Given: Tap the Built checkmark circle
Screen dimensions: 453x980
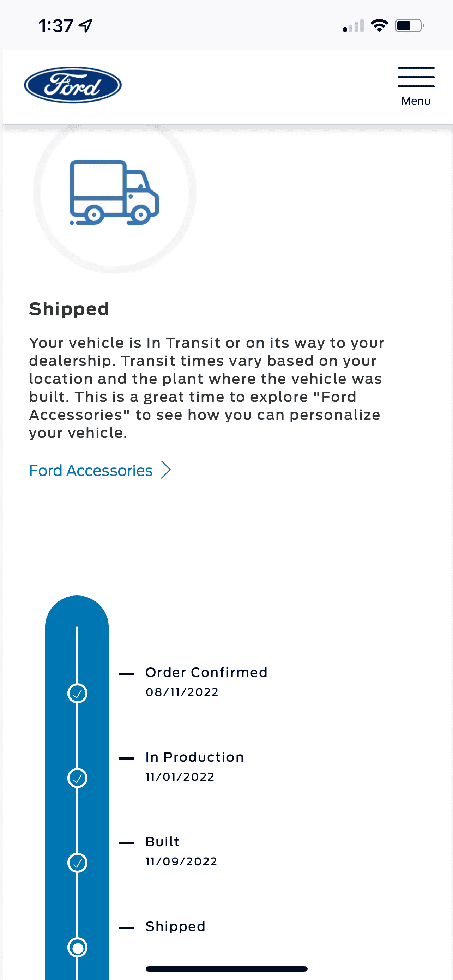Looking at the screenshot, I should point(77,863).
